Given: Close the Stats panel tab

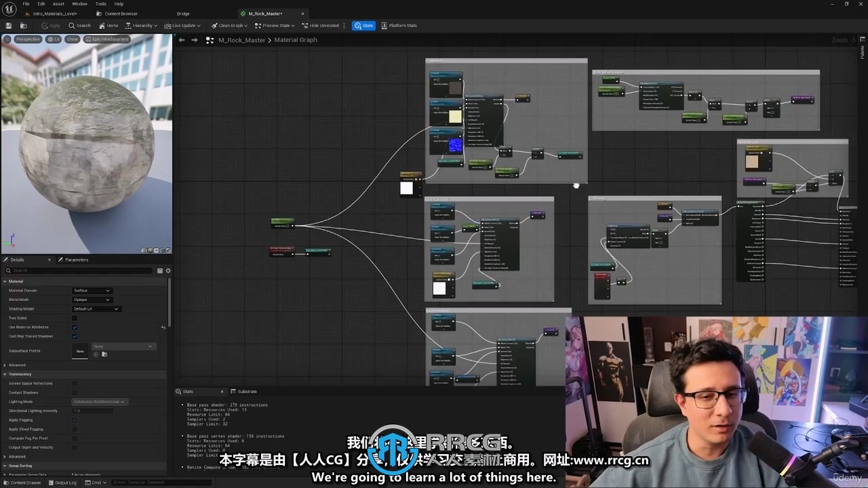Looking at the screenshot, I should (222, 392).
